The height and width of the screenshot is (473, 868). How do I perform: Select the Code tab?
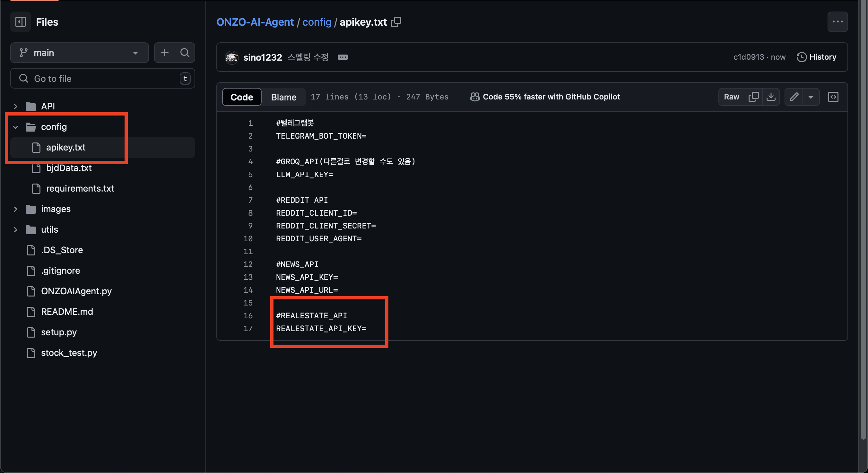242,97
